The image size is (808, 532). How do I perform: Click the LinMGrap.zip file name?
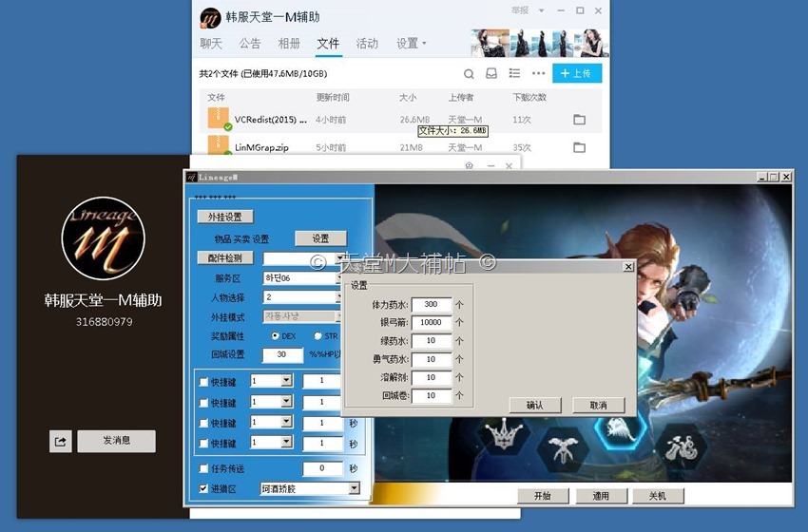(261, 148)
